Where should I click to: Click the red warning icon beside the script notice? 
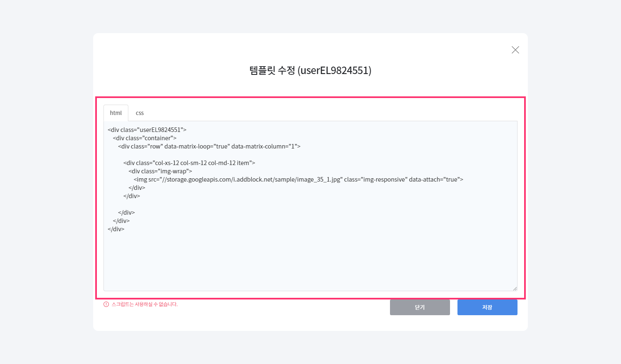pos(106,304)
